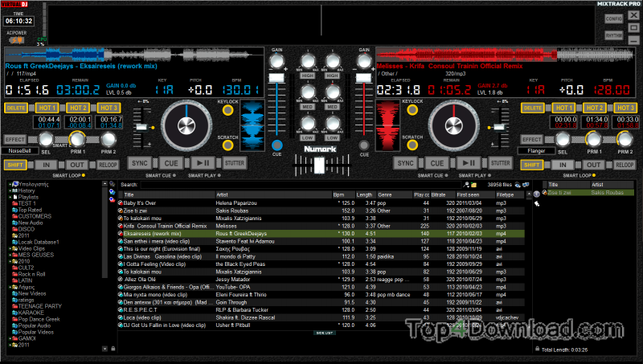Expand the MES GEUSES folder

[x=10, y=255]
